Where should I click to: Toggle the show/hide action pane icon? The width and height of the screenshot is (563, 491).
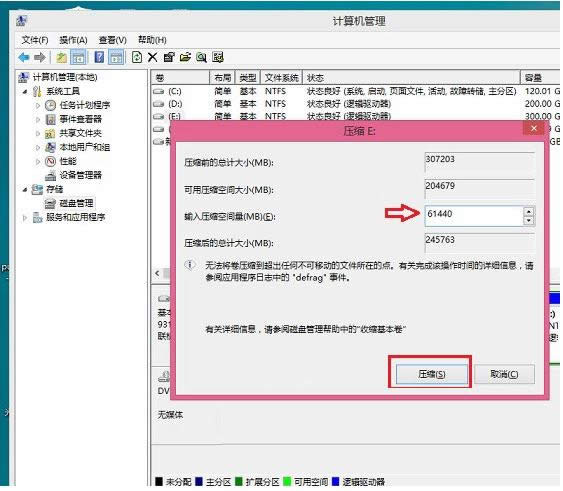point(116,57)
